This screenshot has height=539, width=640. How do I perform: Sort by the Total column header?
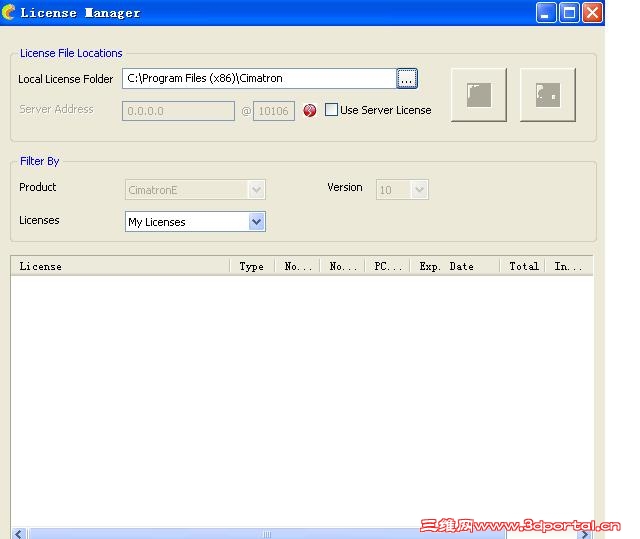coord(522,266)
